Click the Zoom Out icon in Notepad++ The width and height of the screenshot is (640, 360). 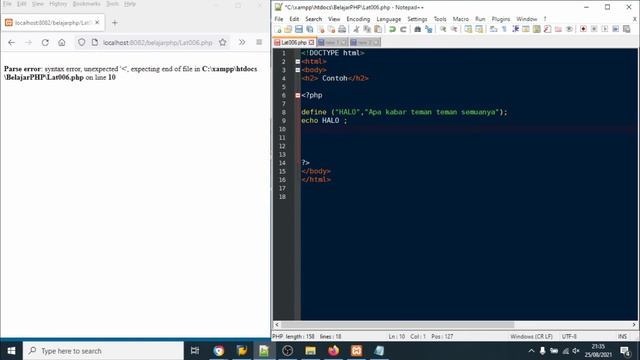(x=453, y=29)
